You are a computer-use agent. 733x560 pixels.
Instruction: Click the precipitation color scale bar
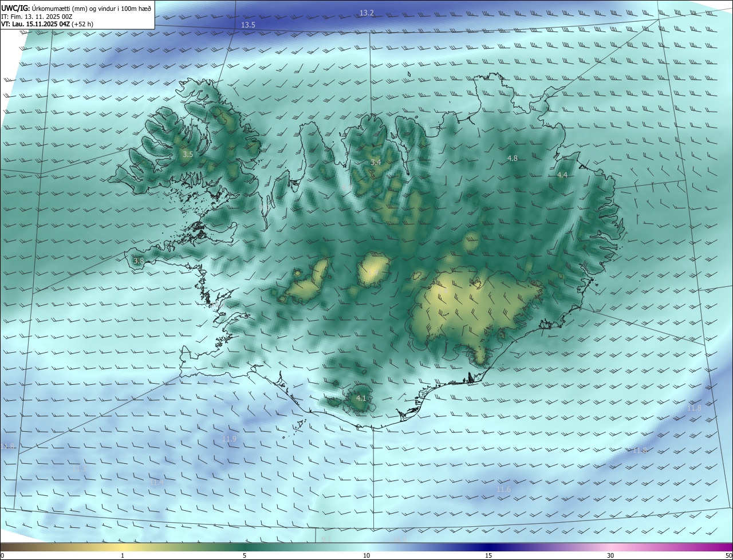(x=366, y=547)
